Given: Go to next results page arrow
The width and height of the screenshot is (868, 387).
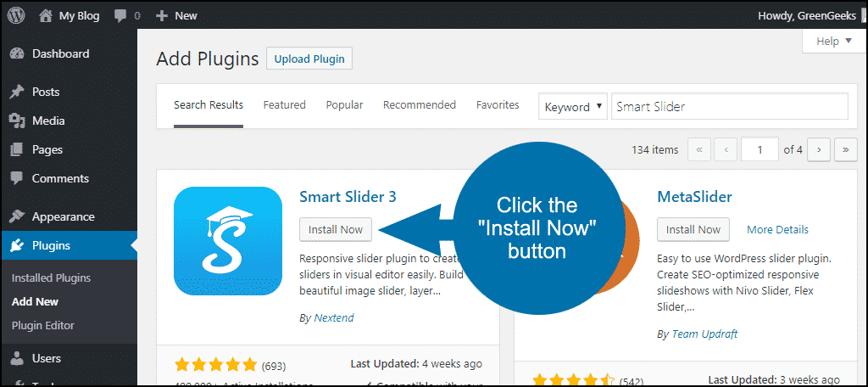Looking at the screenshot, I should [818, 149].
